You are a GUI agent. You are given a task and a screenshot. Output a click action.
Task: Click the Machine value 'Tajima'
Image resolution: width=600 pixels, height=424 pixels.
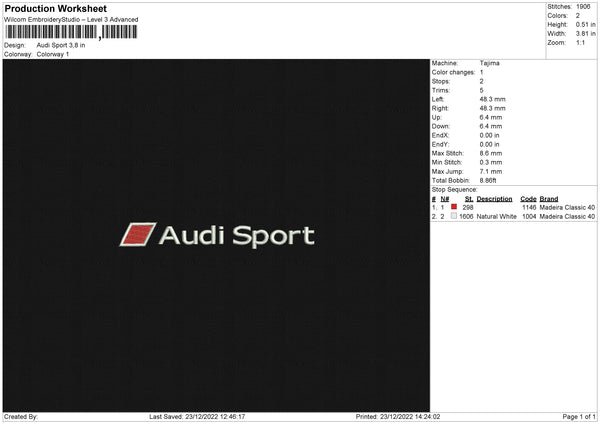(x=489, y=63)
